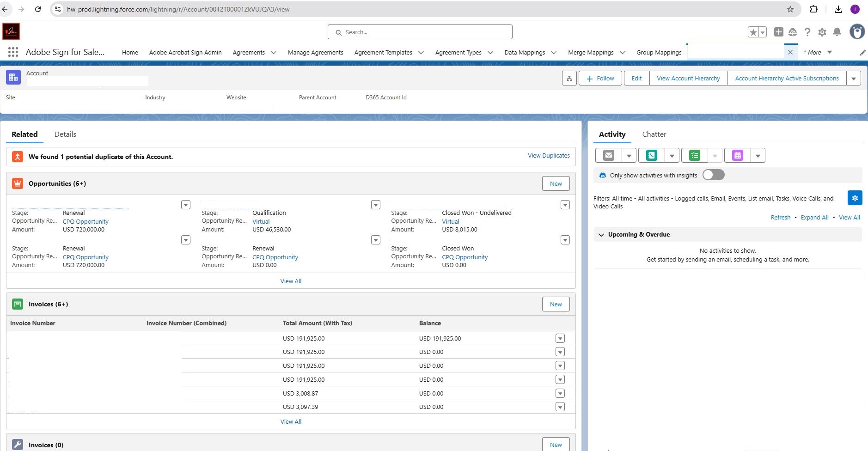Switch to the Chatter tab
The image size is (868, 451).
coord(654,134)
